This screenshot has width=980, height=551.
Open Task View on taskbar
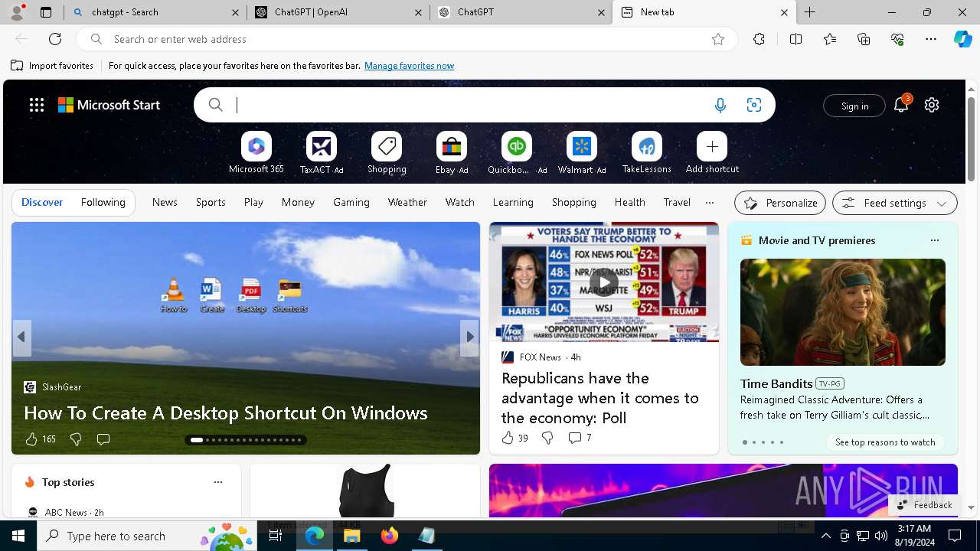(276, 536)
